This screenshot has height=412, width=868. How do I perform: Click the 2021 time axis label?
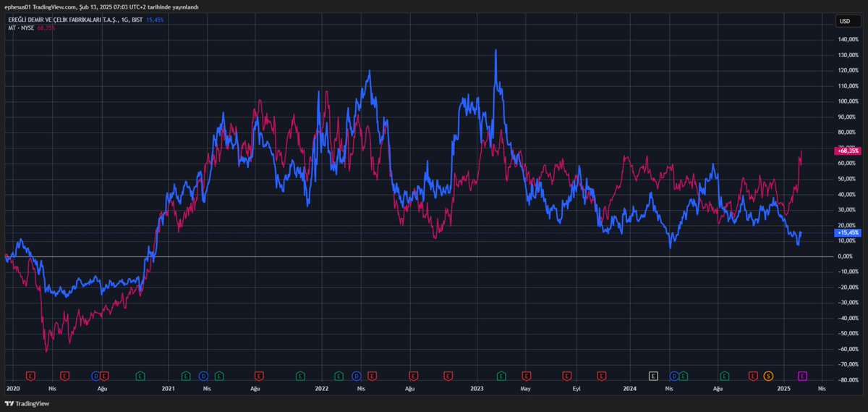coord(168,389)
